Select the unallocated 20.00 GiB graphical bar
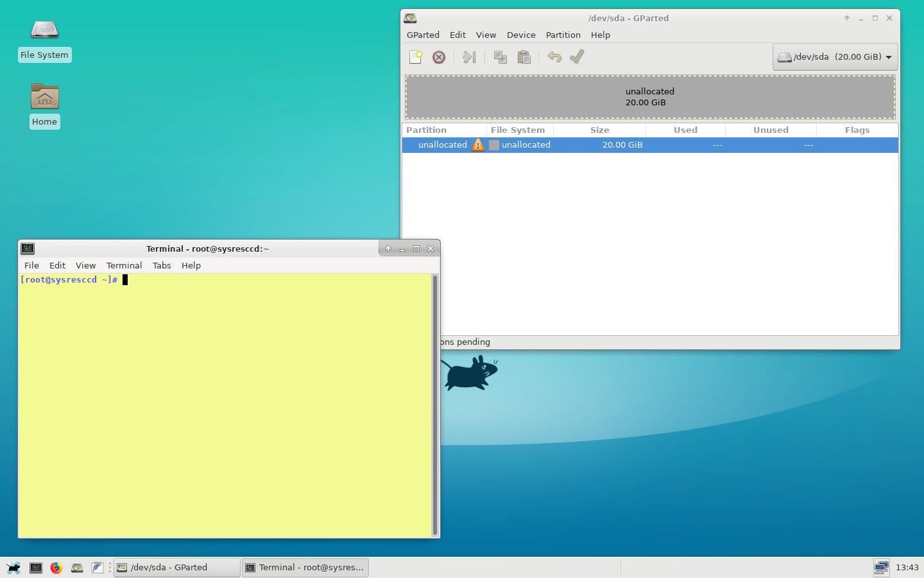This screenshot has width=924, height=578. [650, 97]
